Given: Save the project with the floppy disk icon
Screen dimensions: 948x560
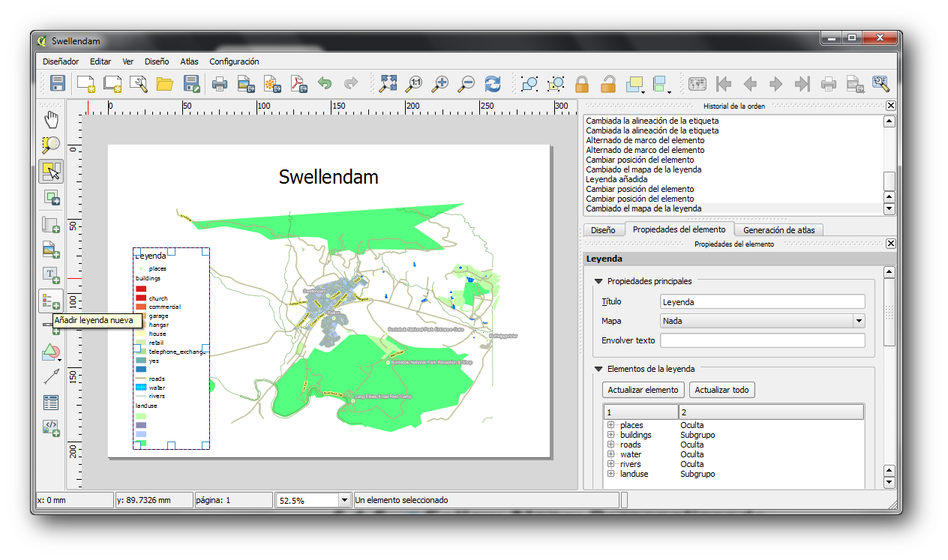Looking at the screenshot, I should click(x=58, y=84).
